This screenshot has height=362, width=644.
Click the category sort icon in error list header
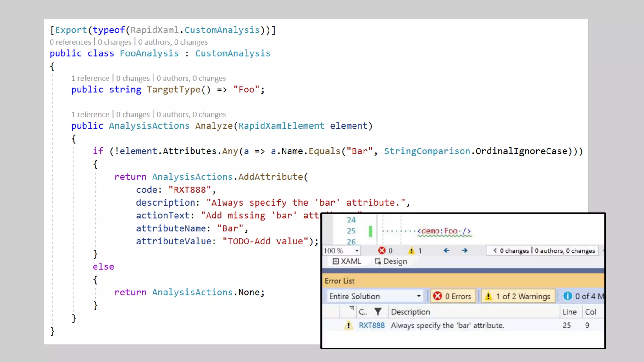(x=352, y=309)
